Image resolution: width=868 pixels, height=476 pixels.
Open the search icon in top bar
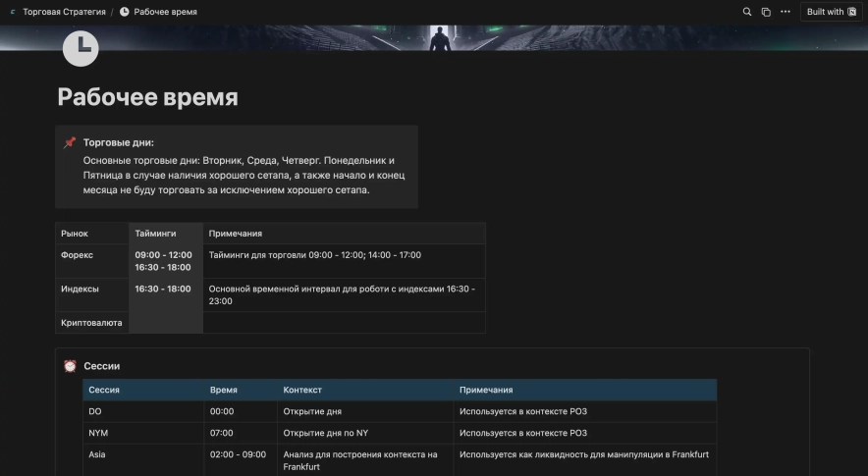click(747, 12)
